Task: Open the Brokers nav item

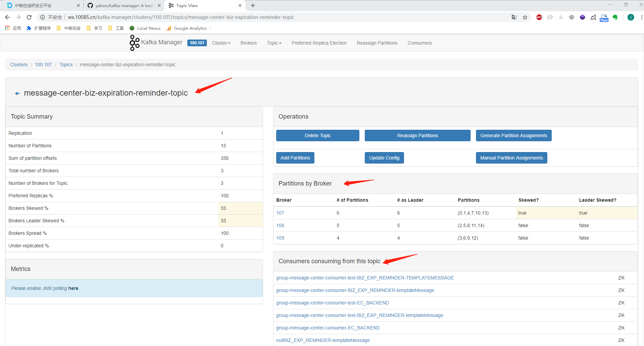Action: pos(248,43)
